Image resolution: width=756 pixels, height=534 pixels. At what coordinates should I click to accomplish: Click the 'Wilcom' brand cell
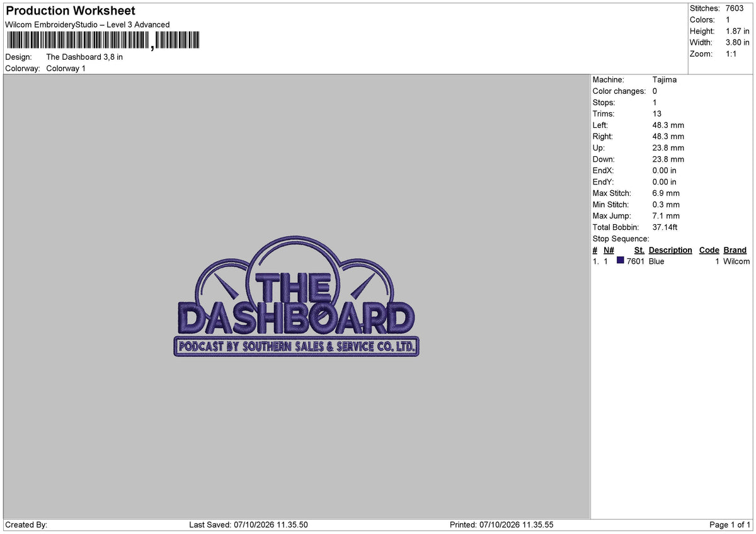click(x=736, y=261)
